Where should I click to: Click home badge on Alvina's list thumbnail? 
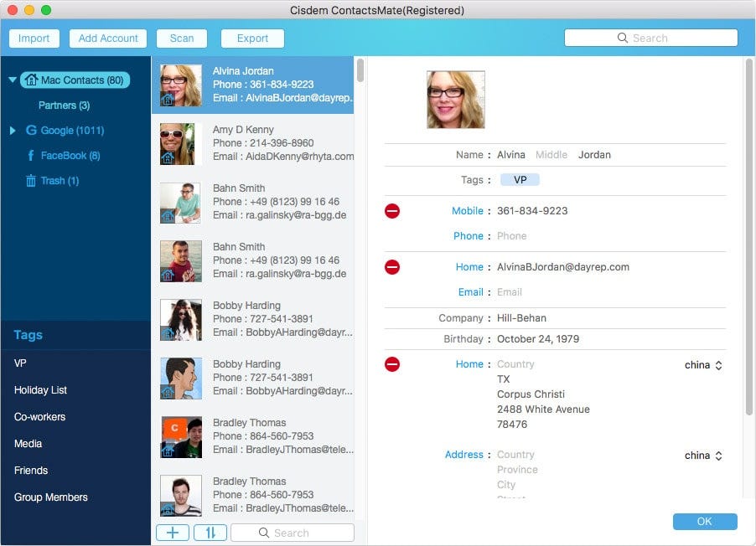(168, 100)
